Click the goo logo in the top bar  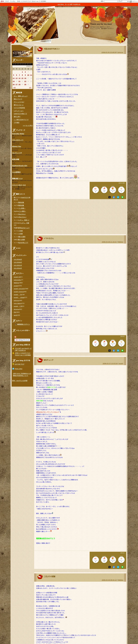click(x=2, y=1)
